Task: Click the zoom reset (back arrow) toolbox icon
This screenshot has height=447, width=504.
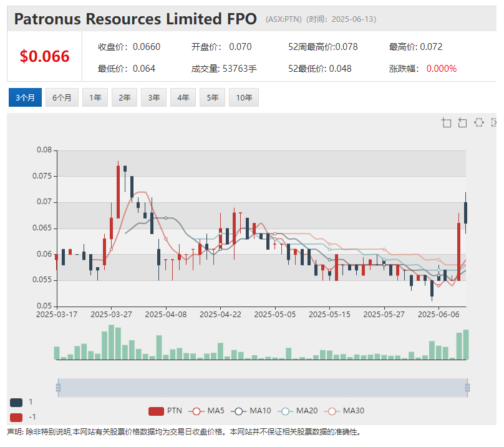Action: coord(462,122)
